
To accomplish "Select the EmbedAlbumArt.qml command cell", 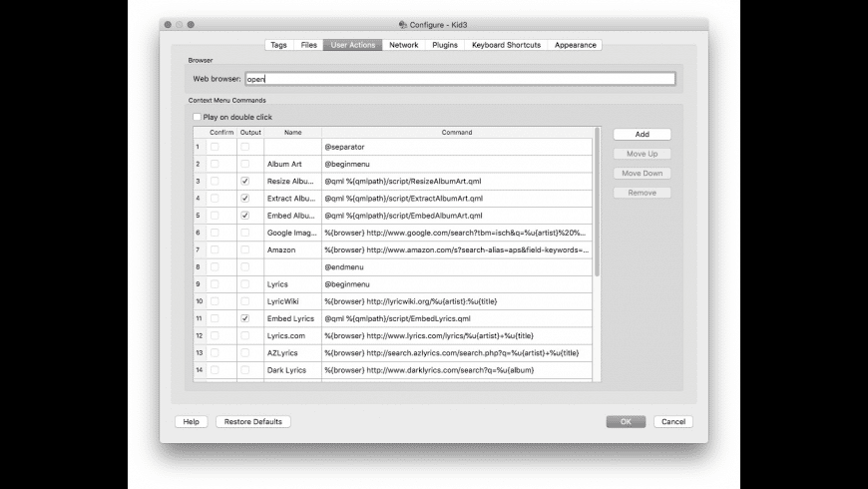I will coord(457,216).
